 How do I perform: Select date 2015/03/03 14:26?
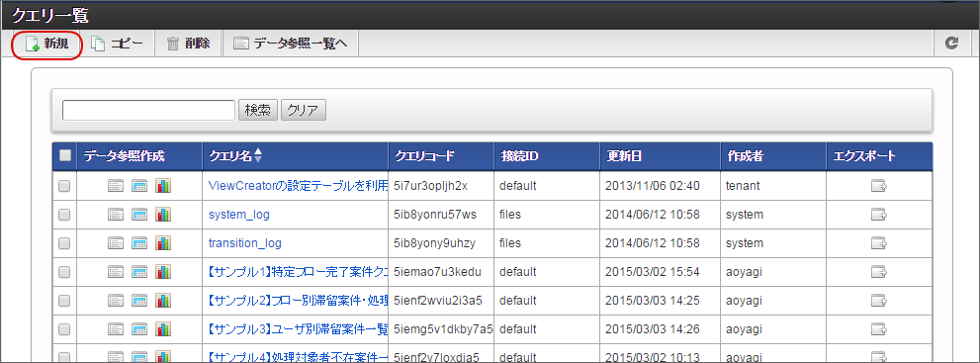[x=653, y=329]
